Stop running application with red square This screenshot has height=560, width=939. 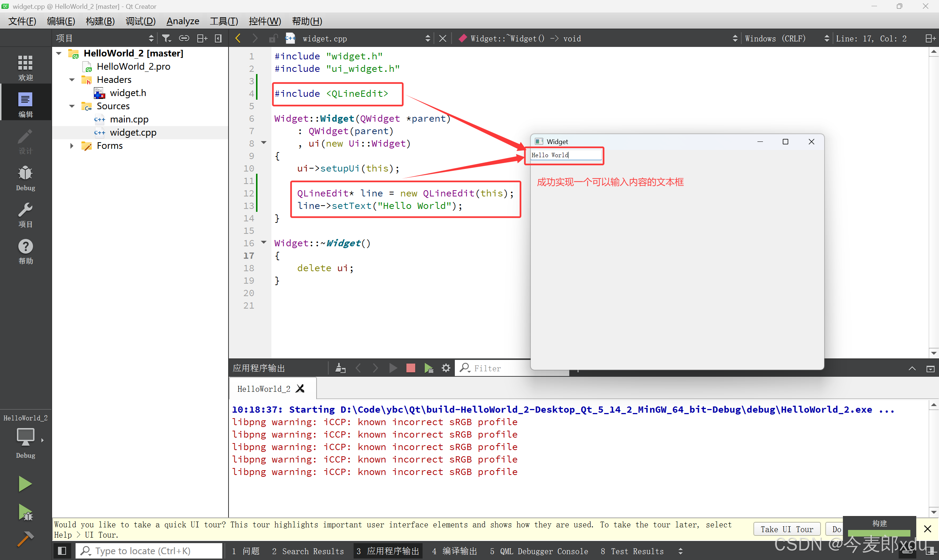tap(410, 368)
